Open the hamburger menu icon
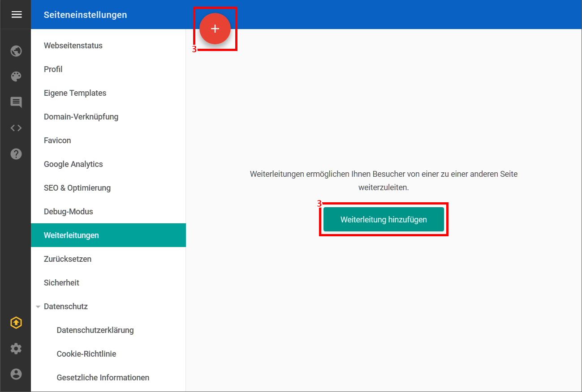The height and width of the screenshot is (392, 582). pyautogui.click(x=16, y=15)
